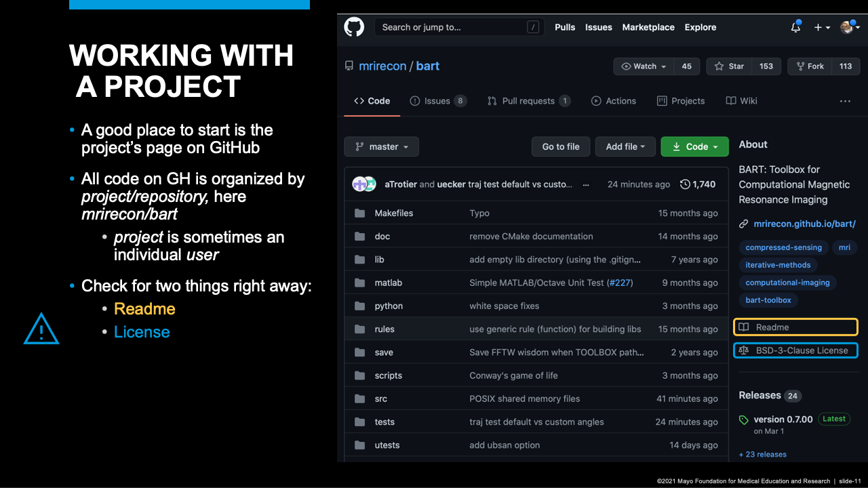Expand the master branch dropdown

coord(381,147)
